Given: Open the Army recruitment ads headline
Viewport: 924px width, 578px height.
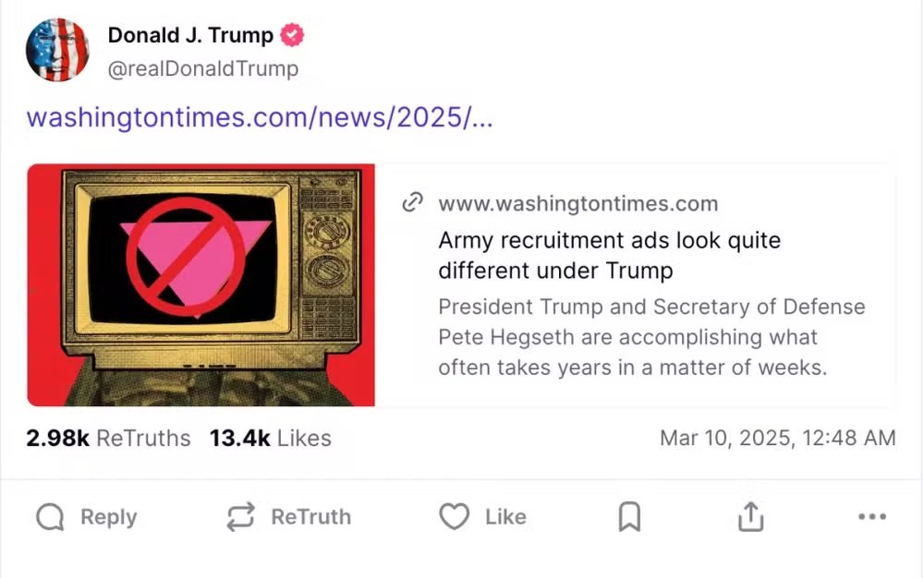Looking at the screenshot, I should pos(609,256).
